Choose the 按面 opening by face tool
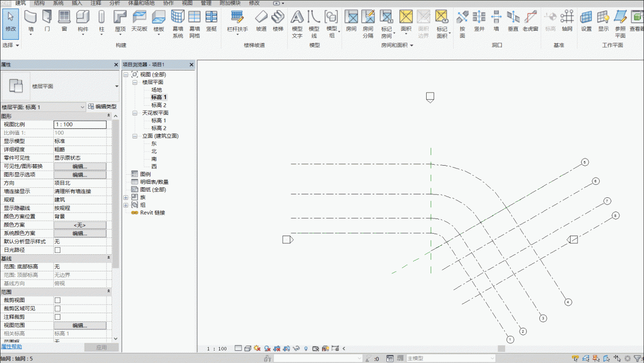Viewport: 644px width, 363px height. [x=462, y=24]
